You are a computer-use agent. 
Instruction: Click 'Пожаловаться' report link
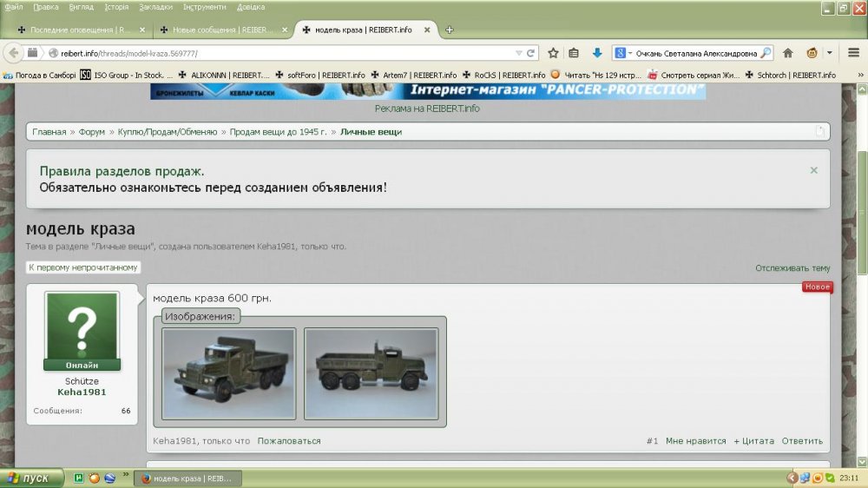[289, 441]
